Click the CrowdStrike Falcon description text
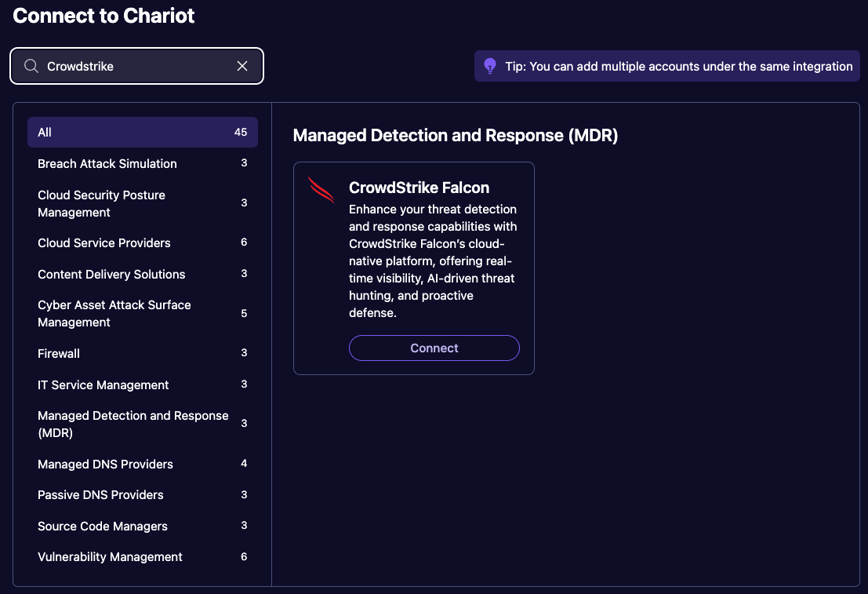Image resolution: width=868 pixels, height=594 pixels. tap(433, 261)
